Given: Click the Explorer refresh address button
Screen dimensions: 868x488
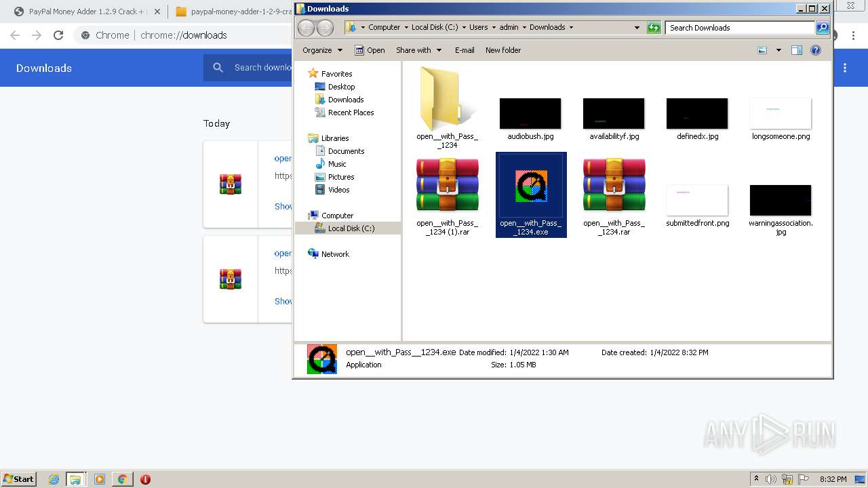Looking at the screenshot, I should tap(654, 28).
